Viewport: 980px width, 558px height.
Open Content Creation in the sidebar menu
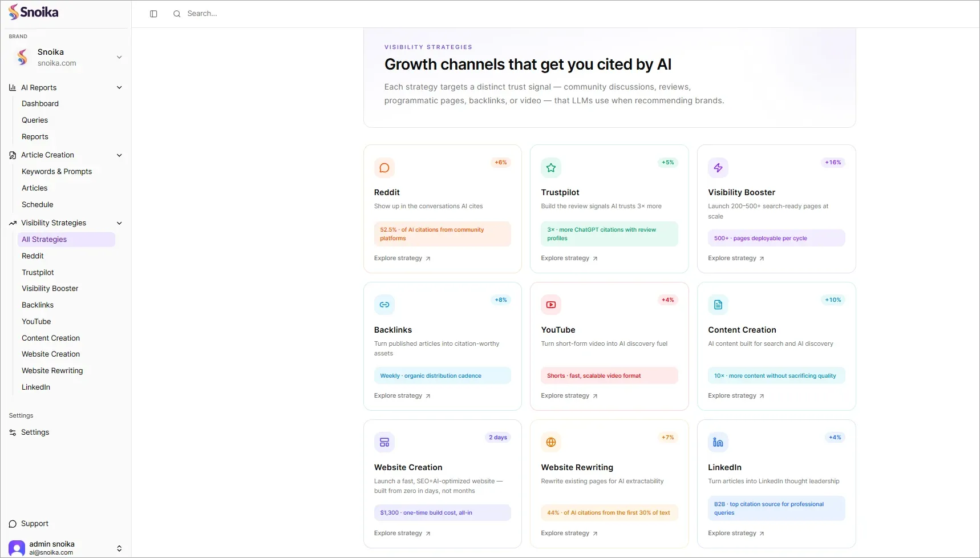[50, 338]
